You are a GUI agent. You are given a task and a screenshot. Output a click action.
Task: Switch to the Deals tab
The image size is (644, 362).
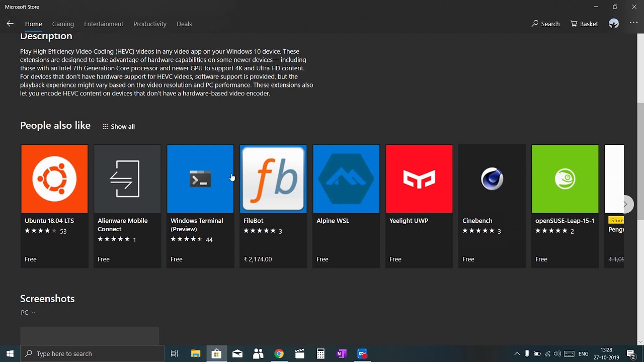[184, 24]
